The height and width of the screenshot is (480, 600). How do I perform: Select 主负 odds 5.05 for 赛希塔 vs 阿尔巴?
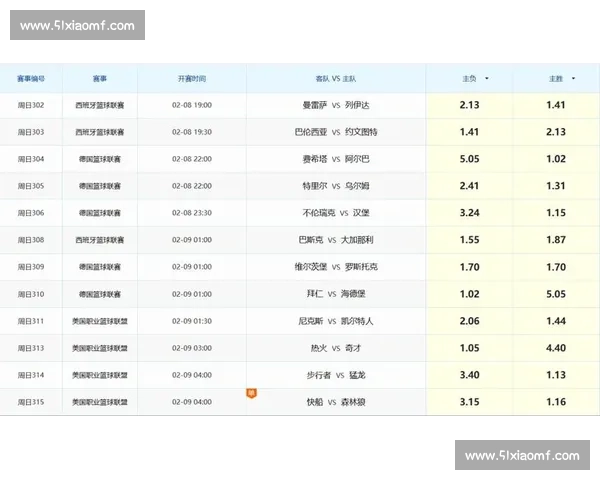pyautogui.click(x=469, y=159)
